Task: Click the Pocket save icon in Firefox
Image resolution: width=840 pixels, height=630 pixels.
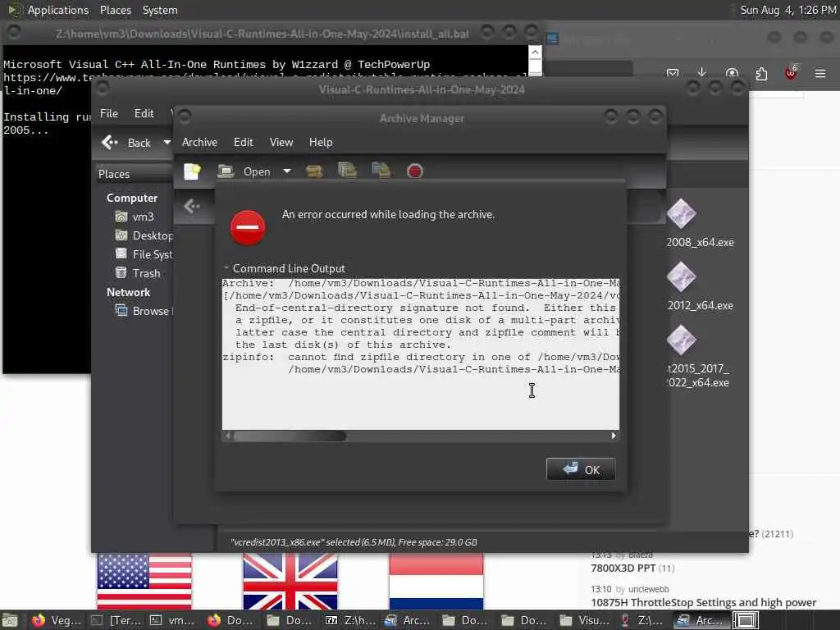Action: [x=673, y=73]
